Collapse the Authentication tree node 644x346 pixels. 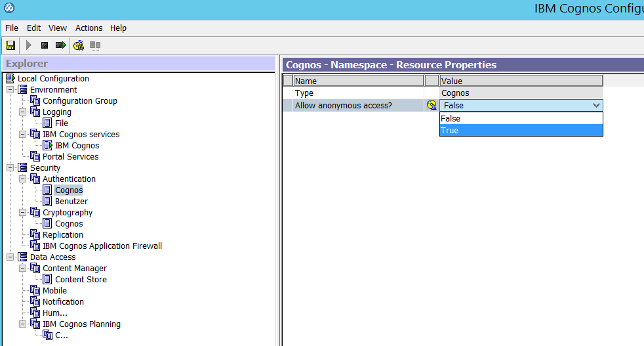[x=23, y=179]
